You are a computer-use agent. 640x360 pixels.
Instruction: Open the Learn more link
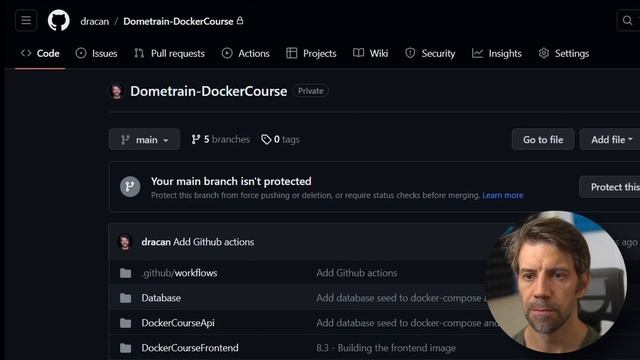[x=502, y=196]
